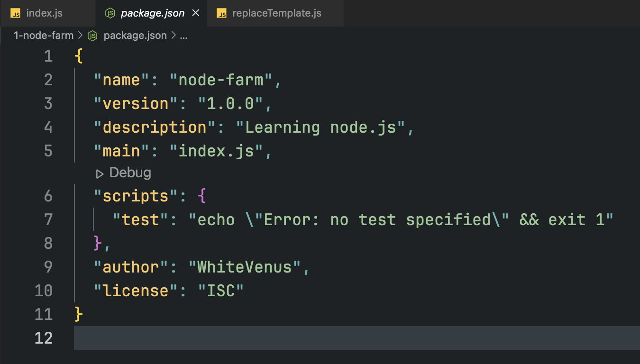The height and width of the screenshot is (364, 640).
Task: Click the JS icon on the index.js tab
Action: [x=15, y=13]
